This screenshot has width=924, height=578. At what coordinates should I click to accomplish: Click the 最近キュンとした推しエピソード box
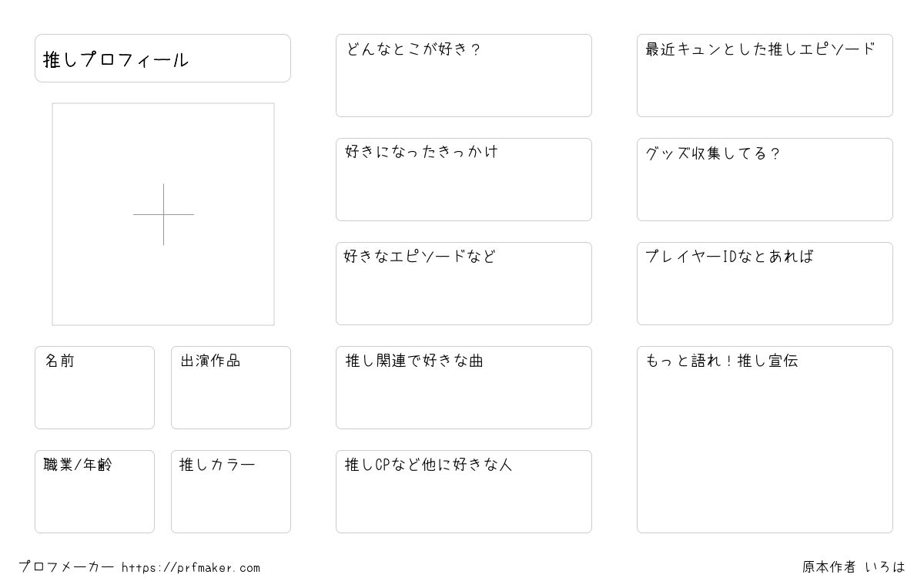tap(765, 76)
